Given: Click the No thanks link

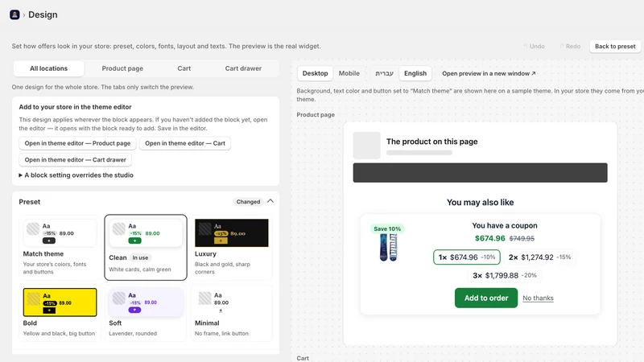Looking at the screenshot, I should (x=538, y=298).
